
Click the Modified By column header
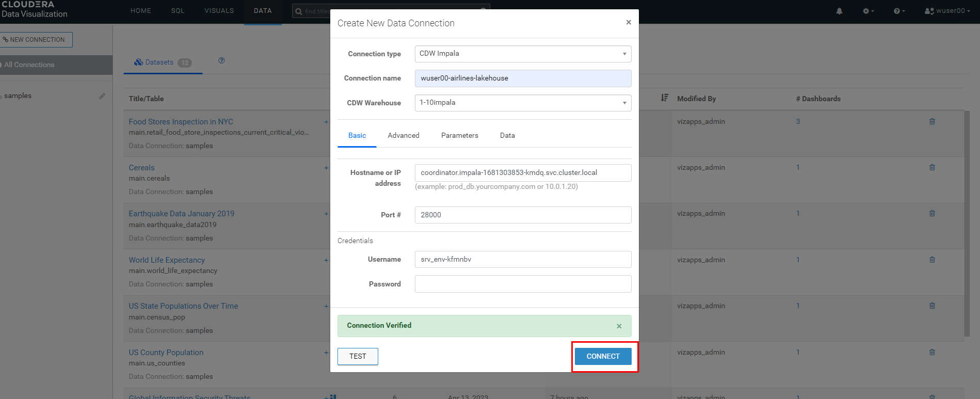pyautogui.click(x=696, y=99)
